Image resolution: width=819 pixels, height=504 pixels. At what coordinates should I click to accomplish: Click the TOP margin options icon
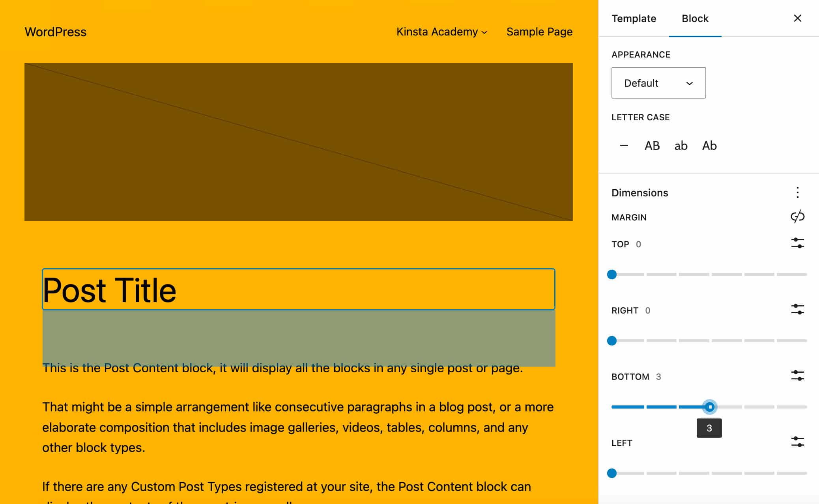797,243
